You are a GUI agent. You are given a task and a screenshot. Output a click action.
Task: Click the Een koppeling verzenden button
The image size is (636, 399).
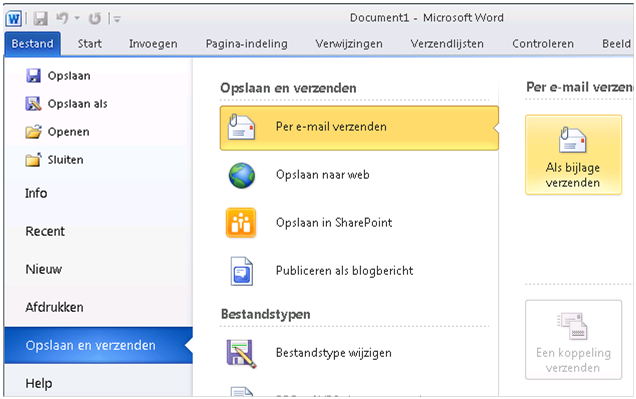click(573, 340)
